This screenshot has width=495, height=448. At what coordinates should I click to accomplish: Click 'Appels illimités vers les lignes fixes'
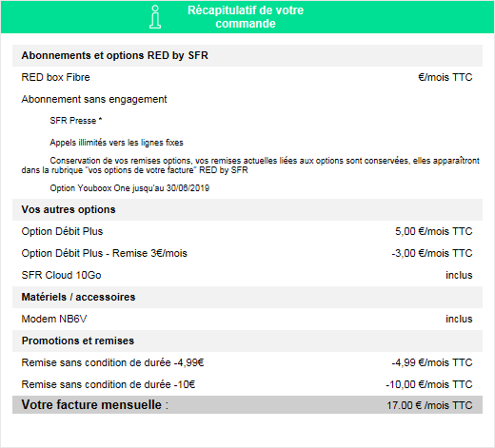coord(116,143)
